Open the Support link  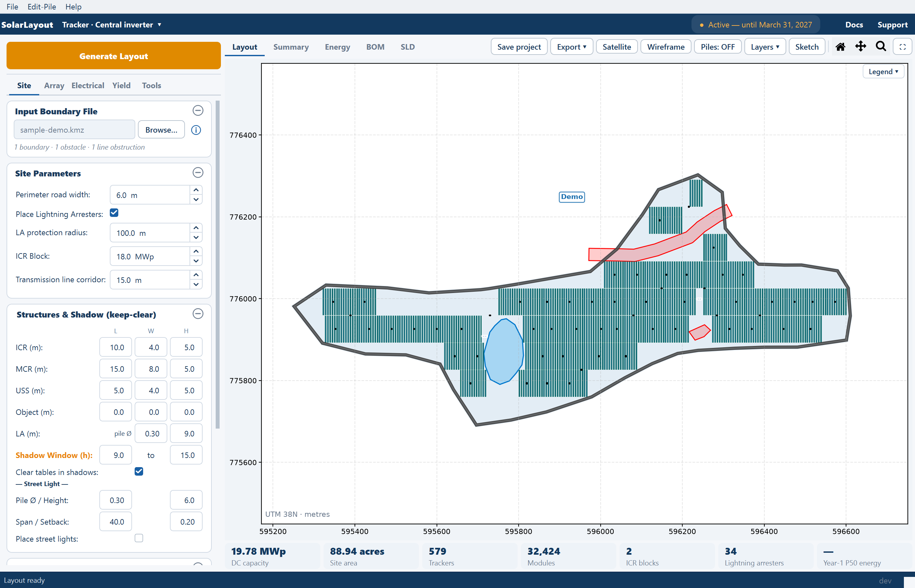click(x=892, y=25)
